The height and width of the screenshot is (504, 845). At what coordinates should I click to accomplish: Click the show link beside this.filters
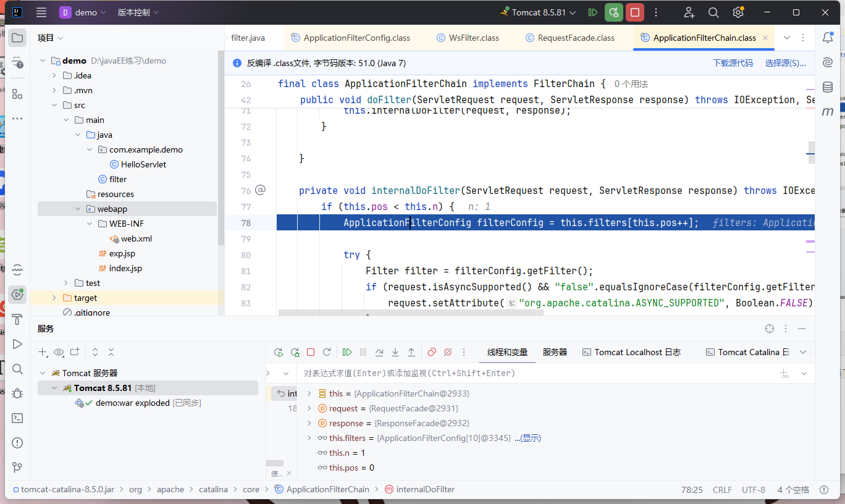pos(531,438)
